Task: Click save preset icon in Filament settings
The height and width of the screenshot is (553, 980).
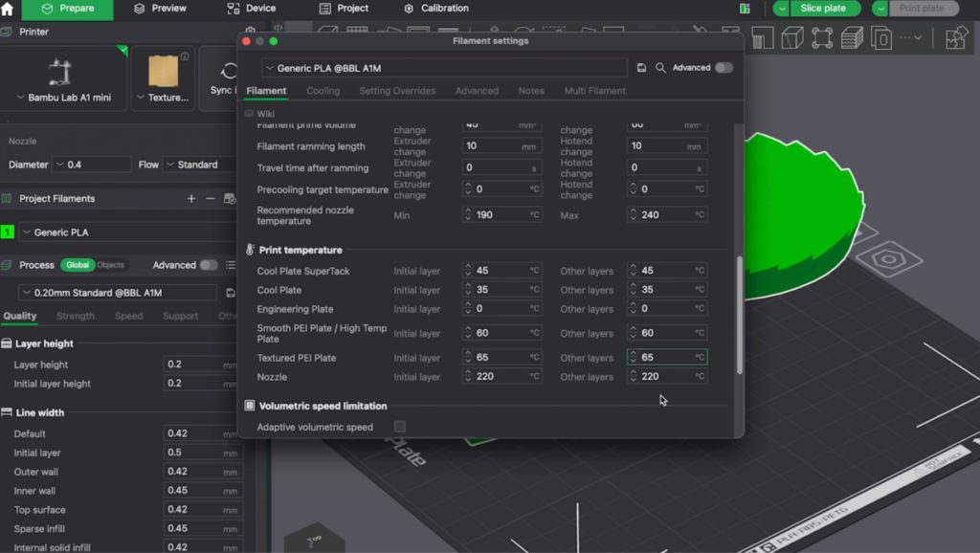Action: point(641,68)
